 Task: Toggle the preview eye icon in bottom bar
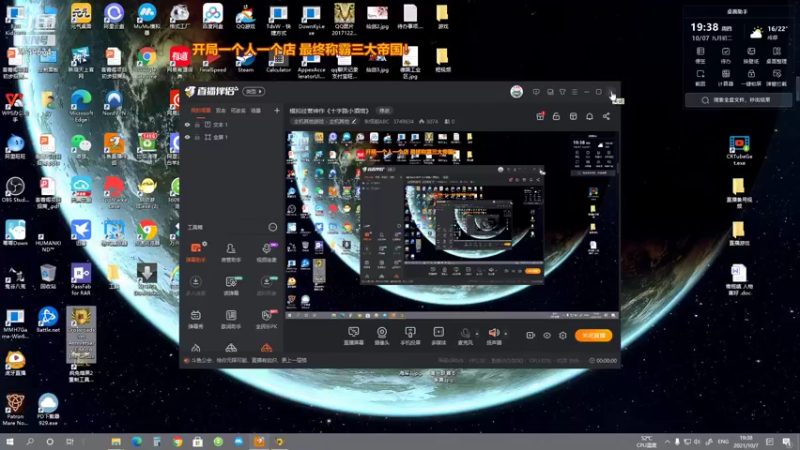pos(546,335)
